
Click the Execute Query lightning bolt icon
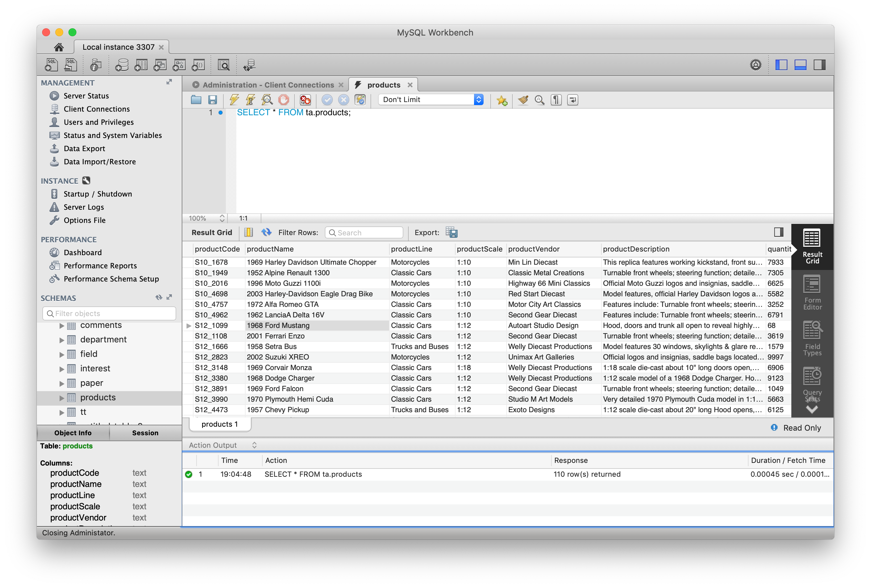click(233, 99)
